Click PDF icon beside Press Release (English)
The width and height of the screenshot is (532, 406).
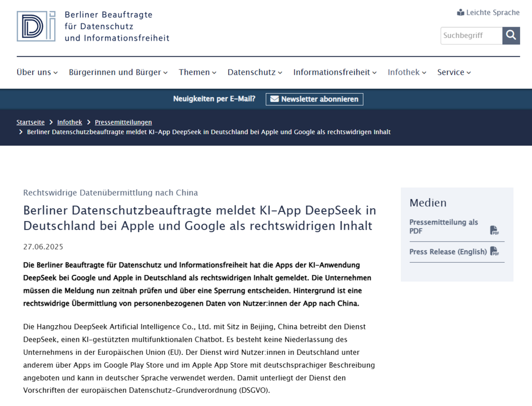pos(495,251)
